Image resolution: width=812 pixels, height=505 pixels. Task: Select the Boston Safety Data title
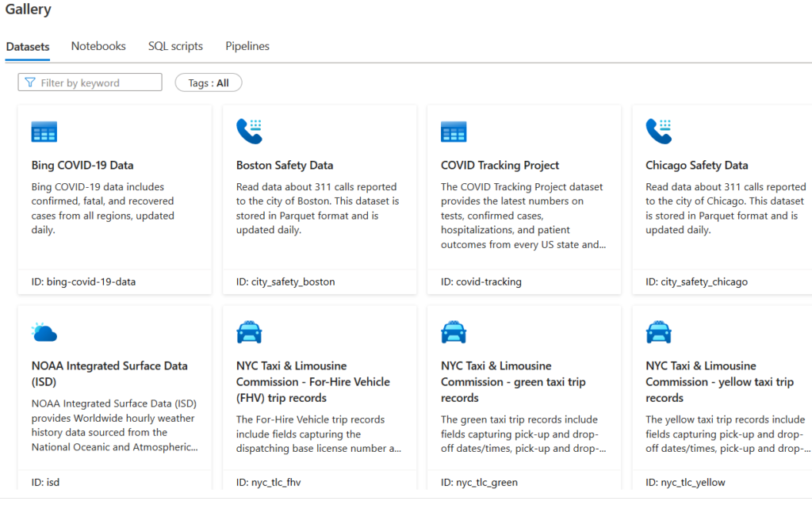tap(285, 165)
